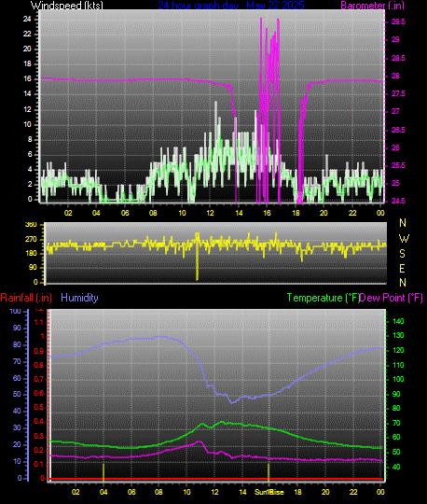The width and height of the screenshot is (427, 504).
Task: Click the 24.5 barometer axis value
Action: [x=398, y=202]
